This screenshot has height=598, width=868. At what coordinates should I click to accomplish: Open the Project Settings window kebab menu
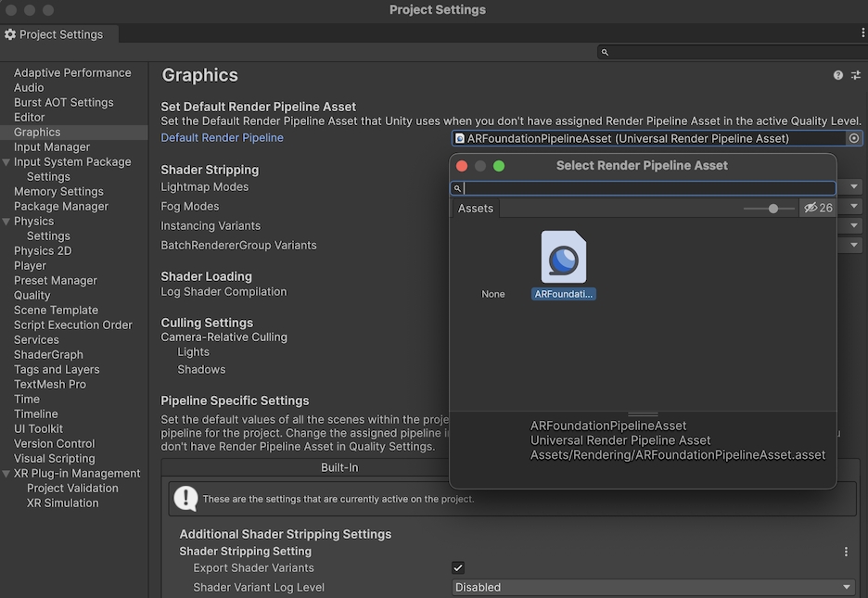pos(862,33)
